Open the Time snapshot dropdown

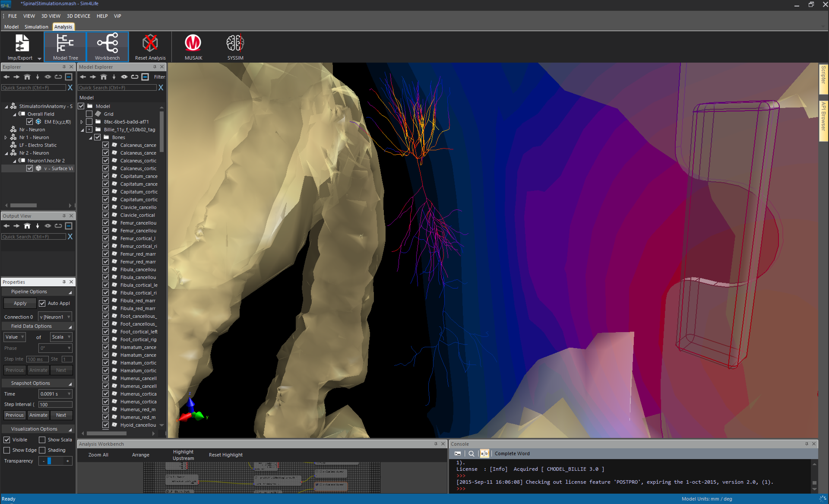[55, 394]
